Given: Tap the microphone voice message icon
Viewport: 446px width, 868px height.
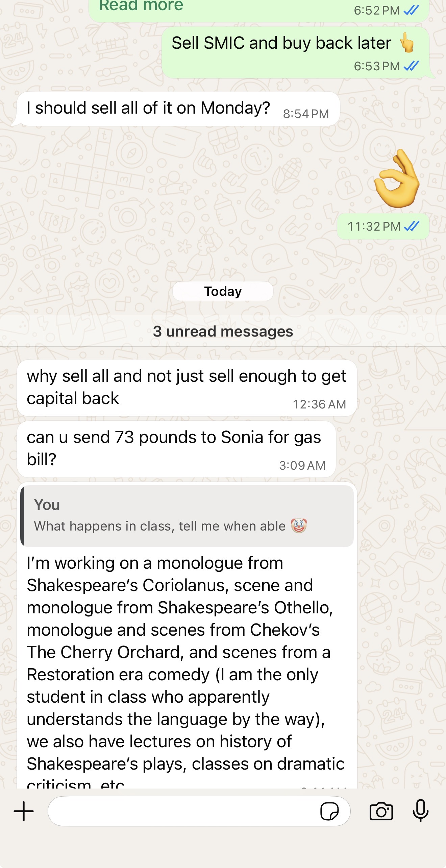Looking at the screenshot, I should pyautogui.click(x=421, y=811).
